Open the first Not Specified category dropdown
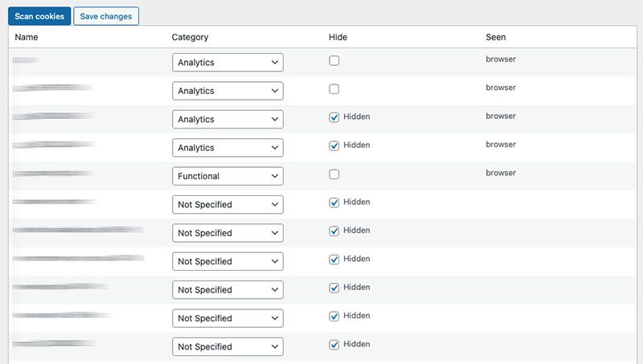 (x=227, y=205)
